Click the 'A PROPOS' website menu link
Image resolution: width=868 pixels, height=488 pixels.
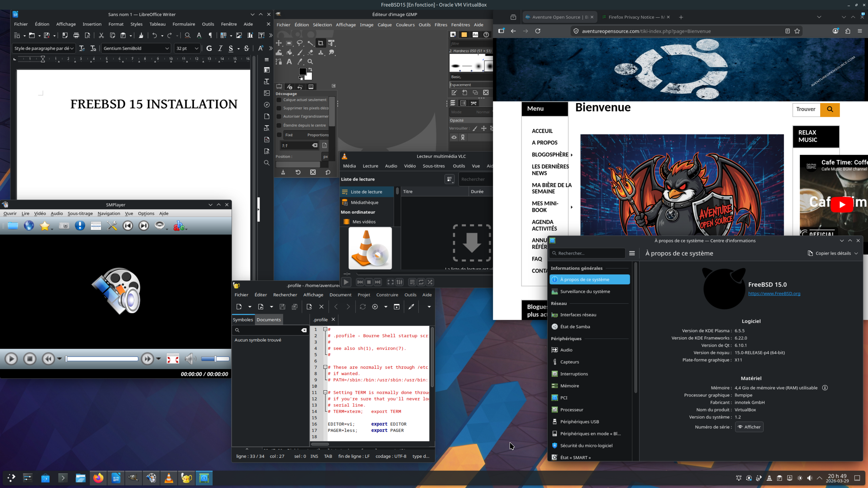(x=545, y=143)
